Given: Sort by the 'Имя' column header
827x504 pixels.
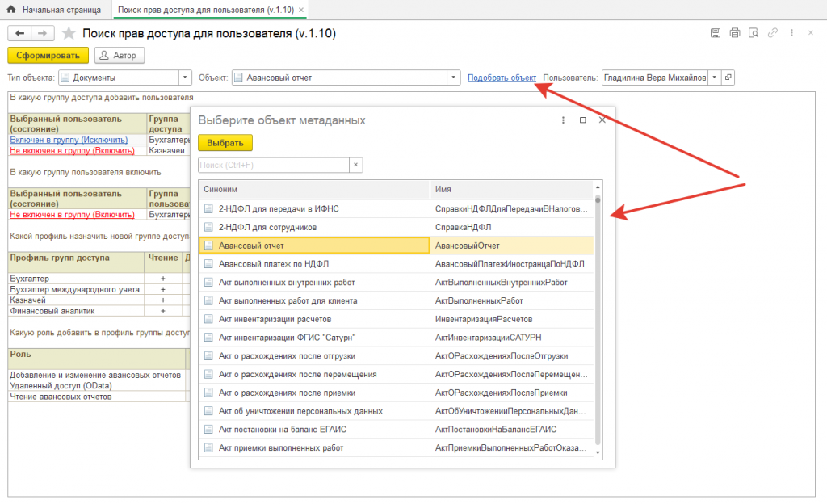Looking at the screenshot, I should tap(511, 189).
